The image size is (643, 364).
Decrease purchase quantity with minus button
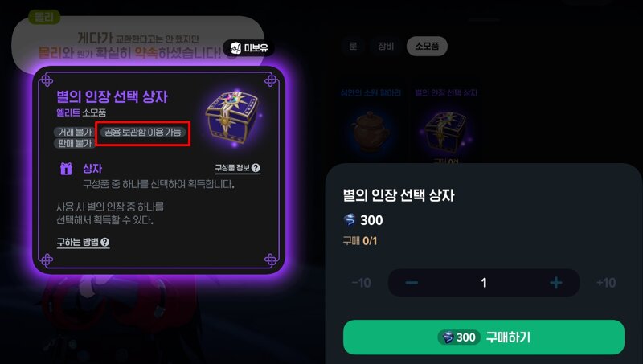pos(412,282)
